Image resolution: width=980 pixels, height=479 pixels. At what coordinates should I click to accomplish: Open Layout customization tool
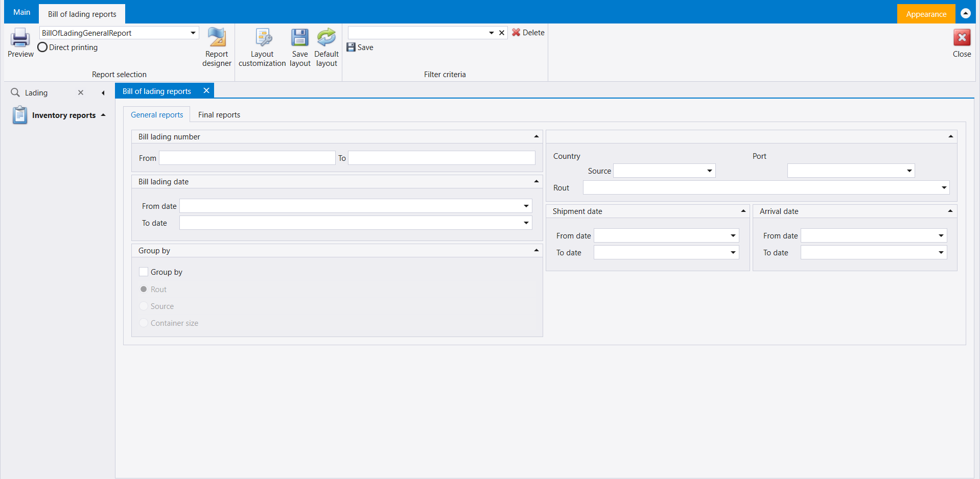pos(262,47)
